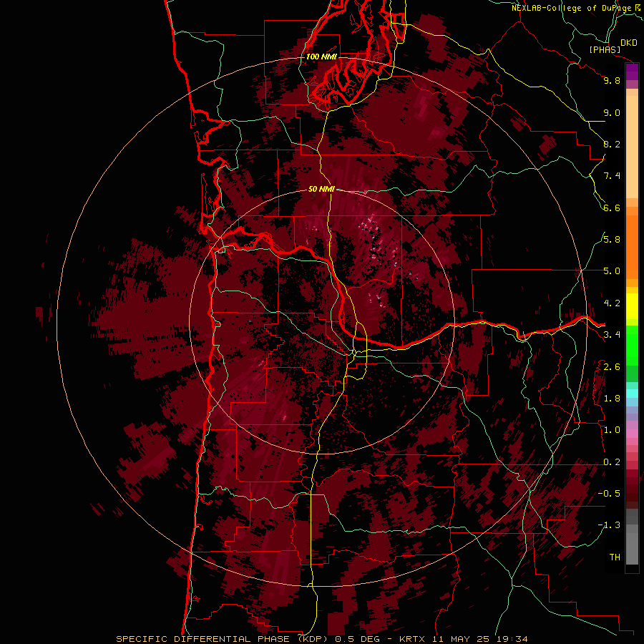Click the "7.4" scale value
This screenshot has width=644, height=644.
tap(612, 176)
